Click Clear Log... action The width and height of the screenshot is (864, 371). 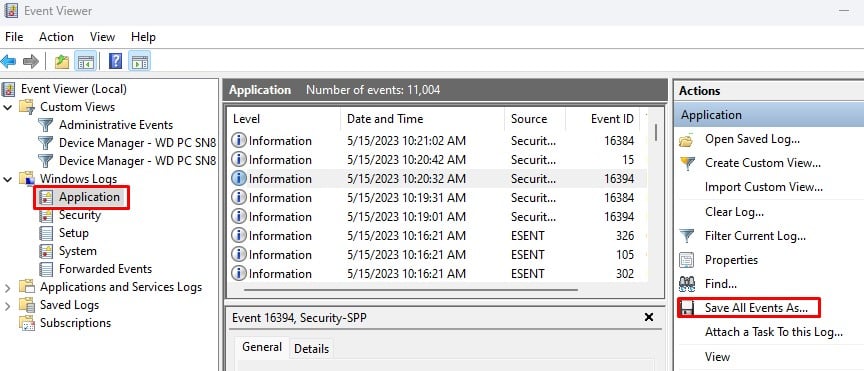(735, 212)
